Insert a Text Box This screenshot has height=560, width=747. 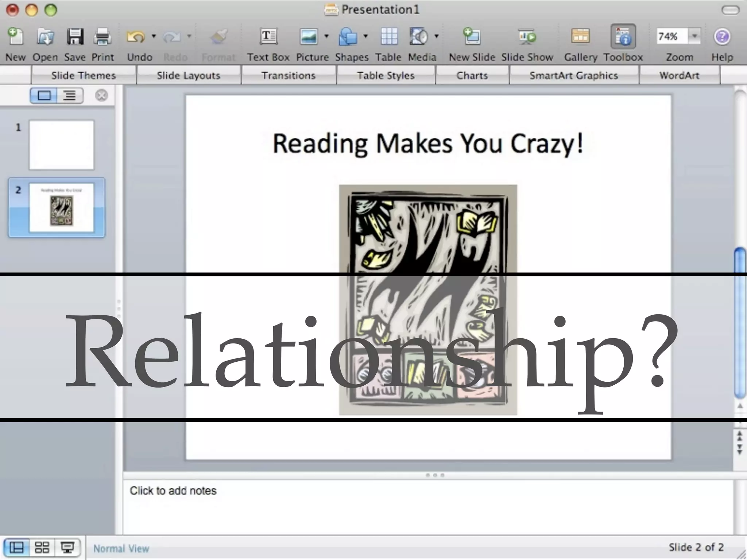pyautogui.click(x=268, y=37)
